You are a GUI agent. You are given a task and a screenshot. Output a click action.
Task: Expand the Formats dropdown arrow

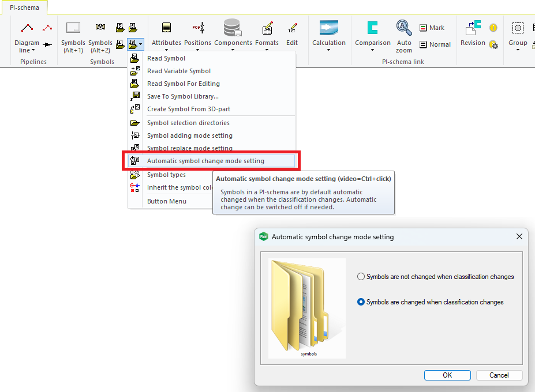(267, 50)
